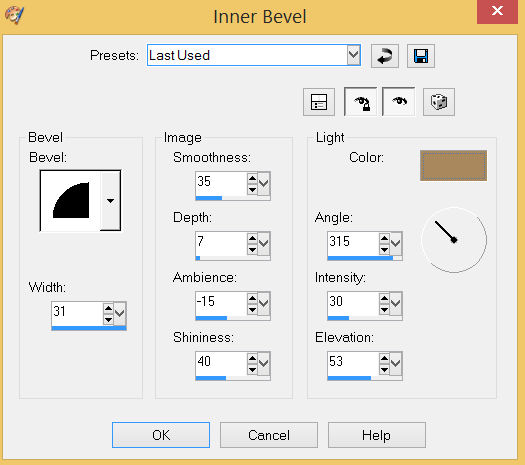
Task: Increase the Width value with up arrow
Action: point(108,308)
